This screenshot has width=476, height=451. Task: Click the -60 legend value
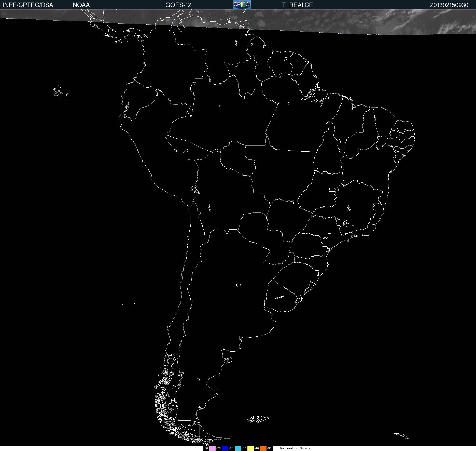click(x=231, y=448)
